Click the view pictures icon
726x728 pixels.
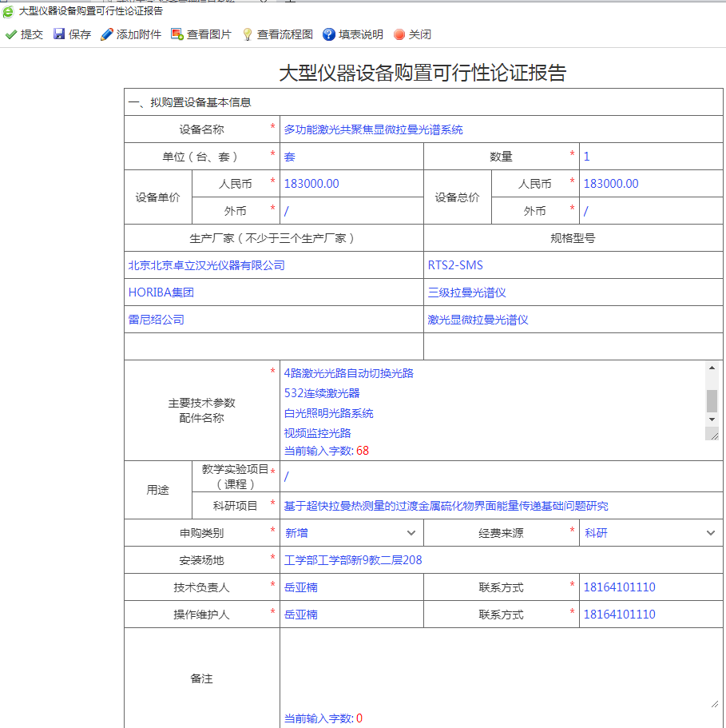coord(177,34)
